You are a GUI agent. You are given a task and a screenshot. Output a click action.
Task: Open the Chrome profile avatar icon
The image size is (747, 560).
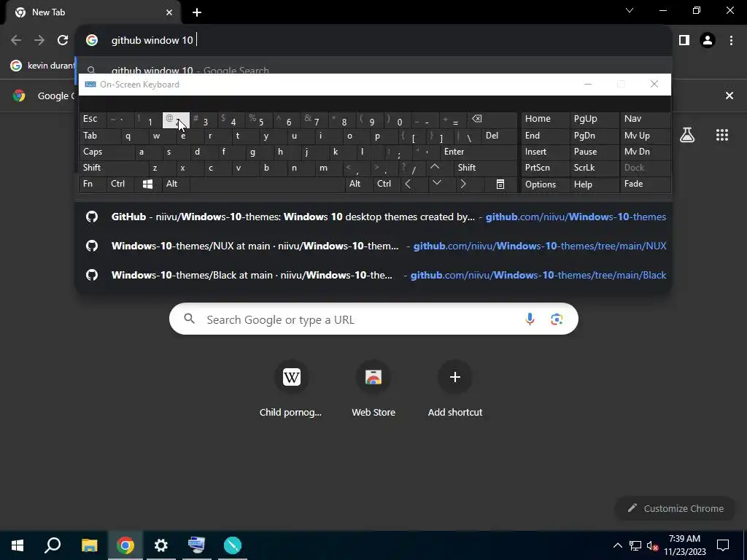point(708,41)
